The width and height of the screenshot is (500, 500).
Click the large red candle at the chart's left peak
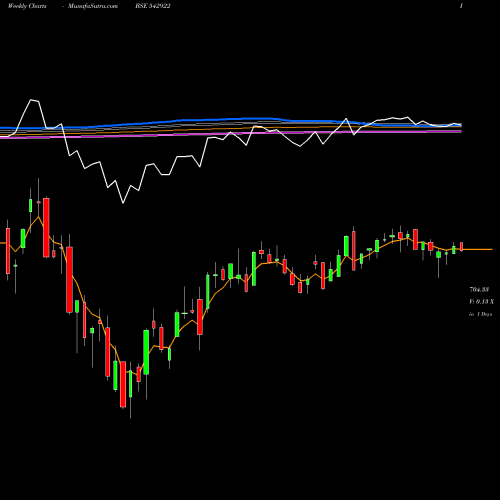(46, 228)
